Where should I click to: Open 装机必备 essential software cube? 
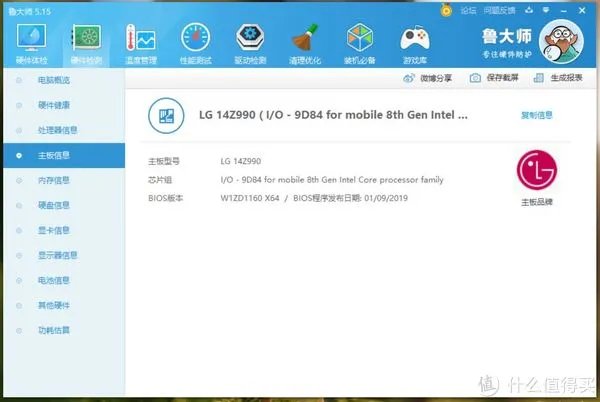pos(359,37)
